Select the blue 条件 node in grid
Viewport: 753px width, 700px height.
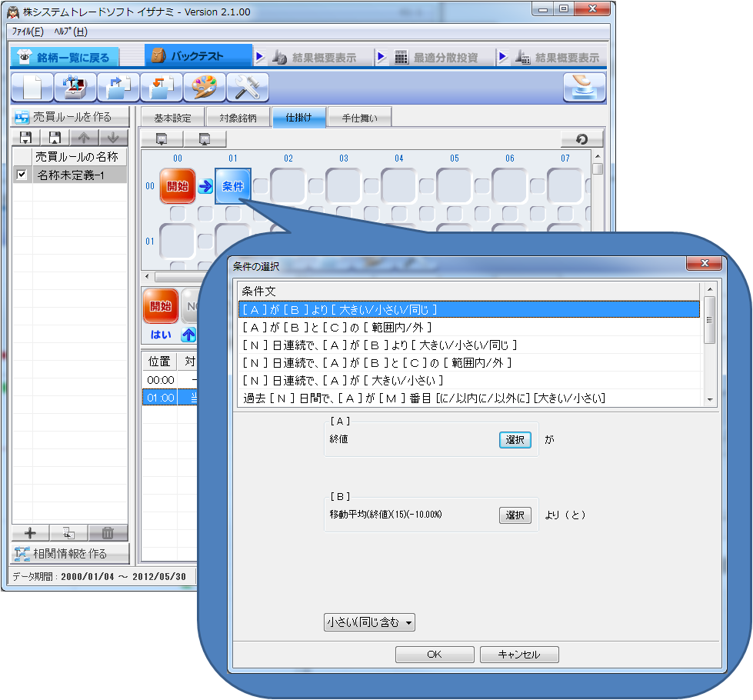point(233,186)
